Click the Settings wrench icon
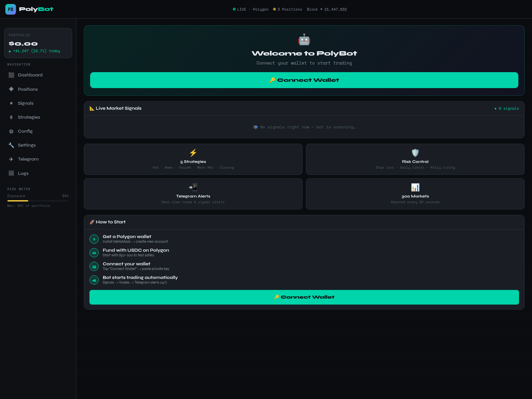Screen dimensions: 532x399 coord(11,145)
